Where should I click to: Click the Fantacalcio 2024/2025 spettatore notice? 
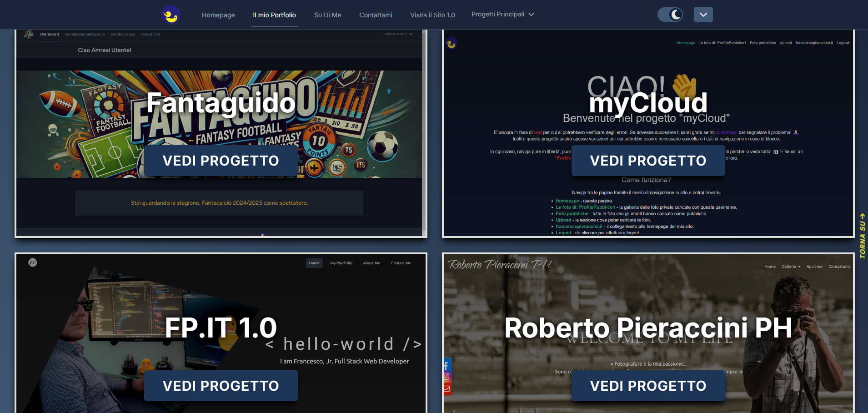(219, 203)
